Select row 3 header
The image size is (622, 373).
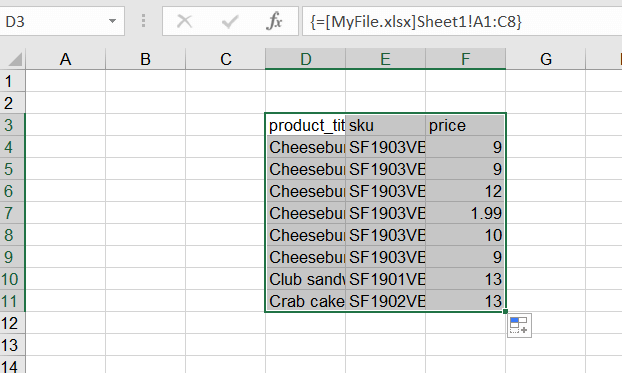pos(12,125)
